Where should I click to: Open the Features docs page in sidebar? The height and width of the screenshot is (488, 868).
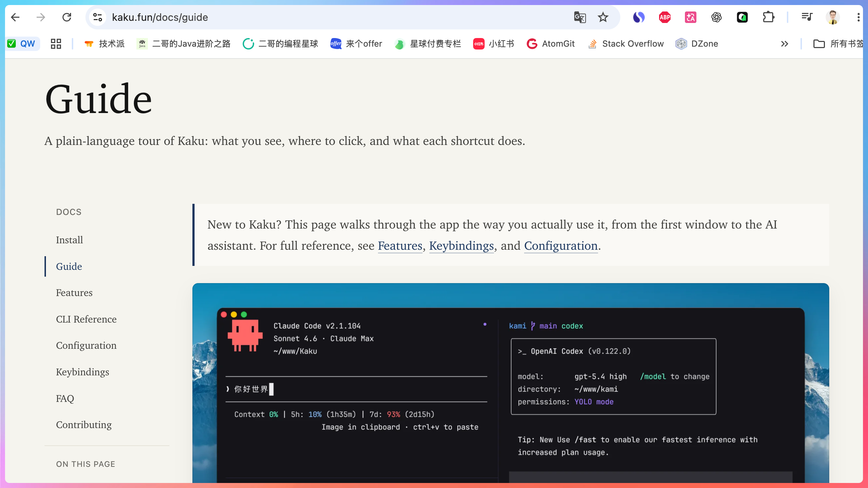pyautogui.click(x=74, y=293)
